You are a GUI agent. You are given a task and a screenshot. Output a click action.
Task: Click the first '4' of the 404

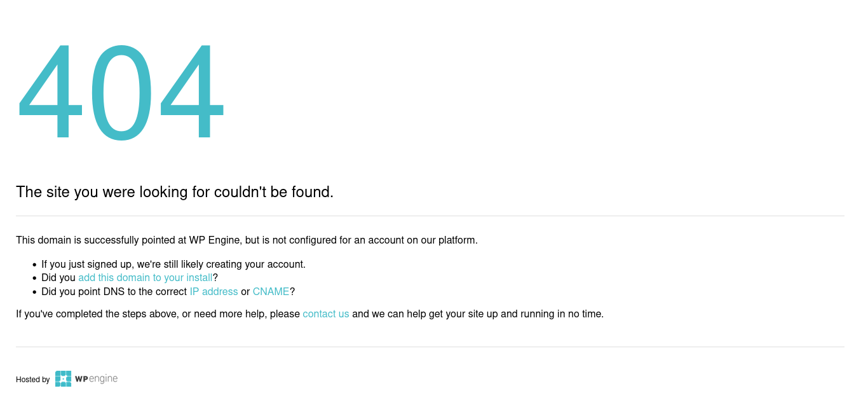click(50, 92)
